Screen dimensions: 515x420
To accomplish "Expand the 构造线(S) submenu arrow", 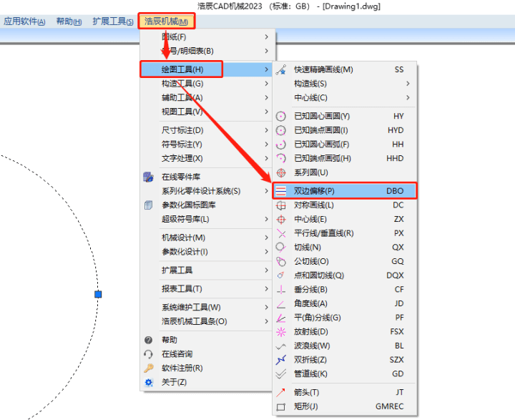I will pyautogui.click(x=408, y=84).
